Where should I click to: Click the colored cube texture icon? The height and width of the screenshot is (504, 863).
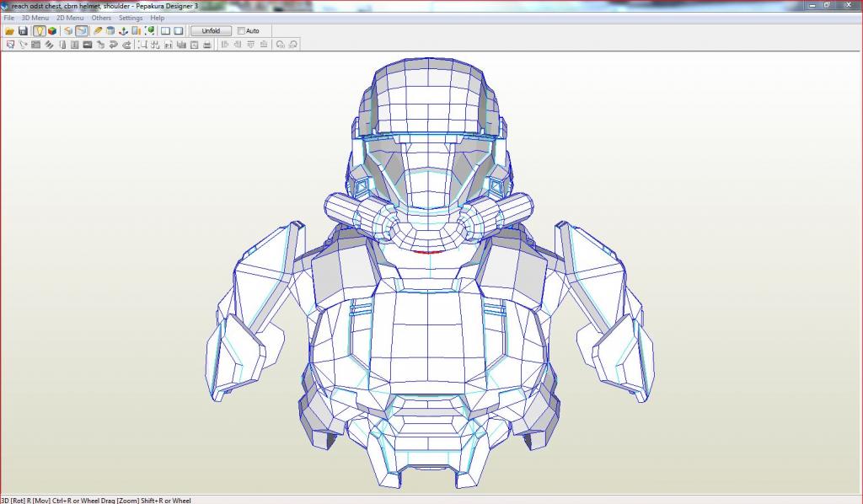[51, 31]
